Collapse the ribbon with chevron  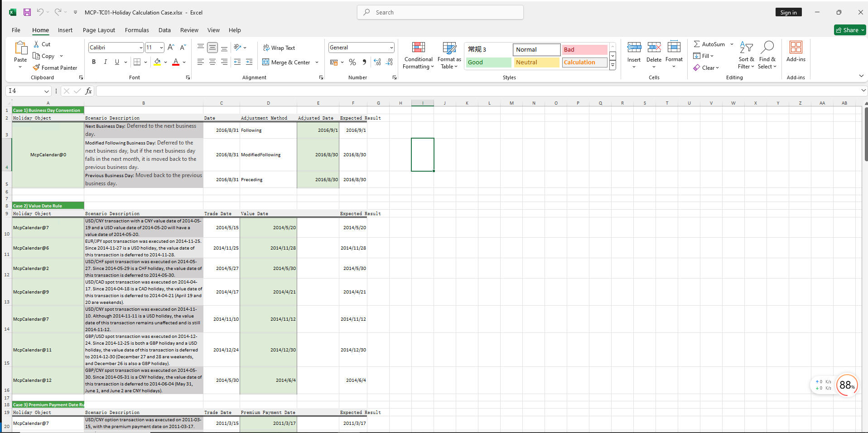tap(861, 76)
